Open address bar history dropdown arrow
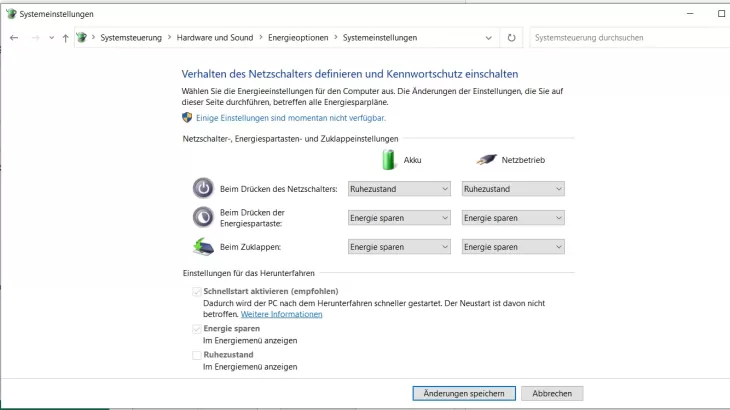Viewport: 730px width, 410px height. coord(488,38)
